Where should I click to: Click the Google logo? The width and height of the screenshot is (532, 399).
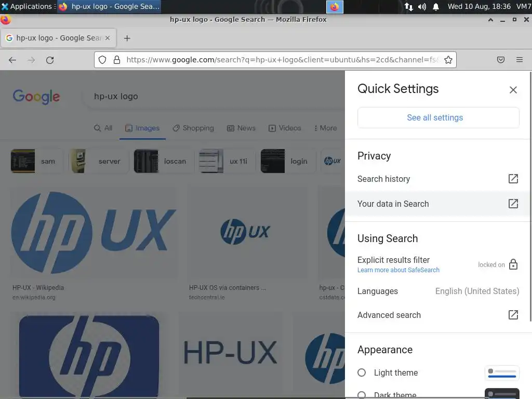point(36,97)
